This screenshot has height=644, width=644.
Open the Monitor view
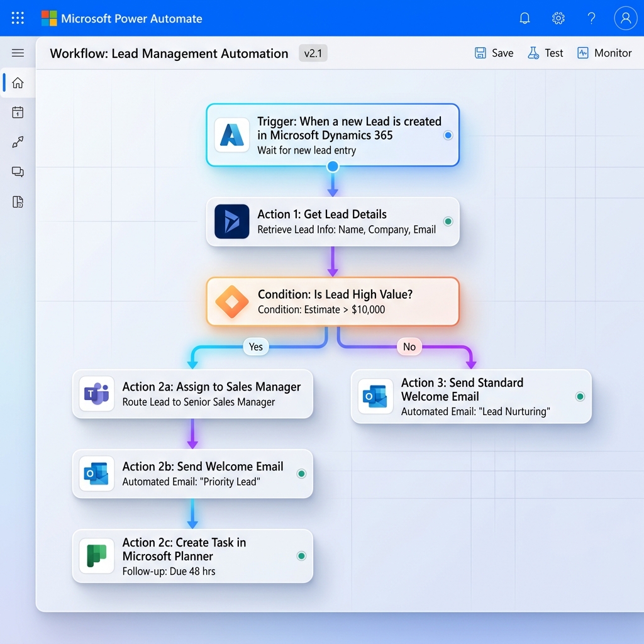click(x=604, y=53)
